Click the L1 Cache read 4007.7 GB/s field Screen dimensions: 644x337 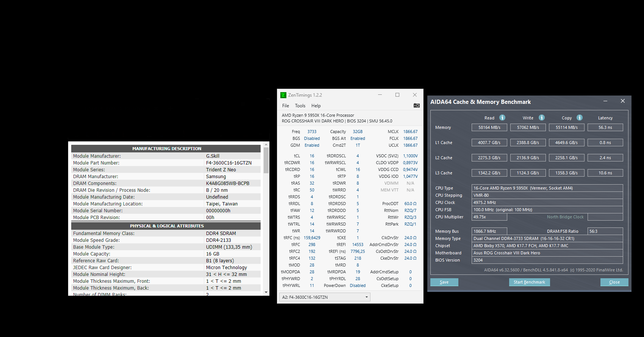(489, 143)
